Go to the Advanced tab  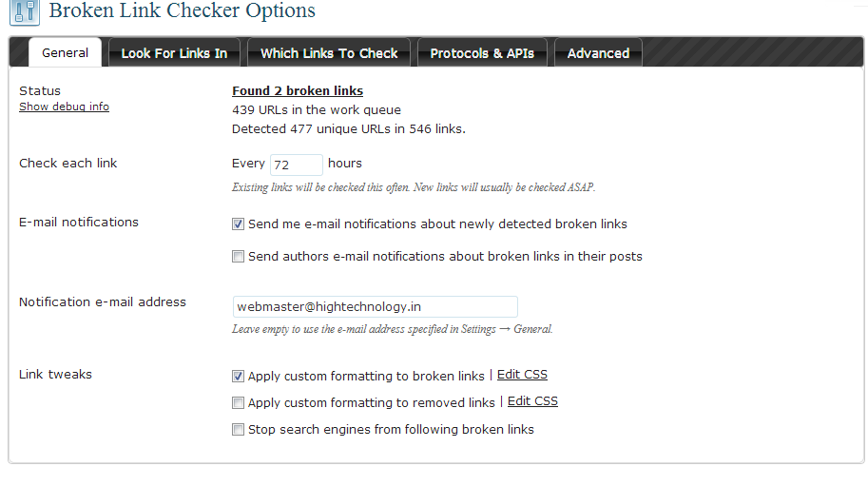[x=598, y=53]
